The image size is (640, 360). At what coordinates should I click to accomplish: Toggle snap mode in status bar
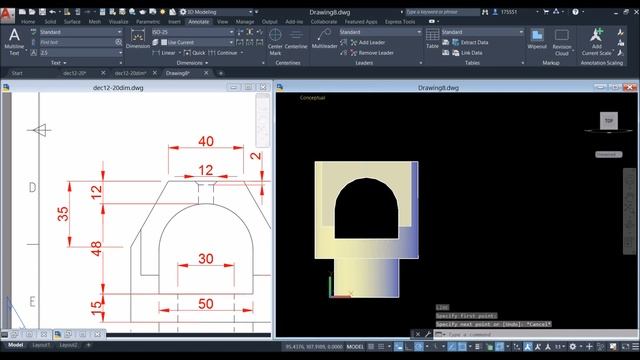[381, 347]
